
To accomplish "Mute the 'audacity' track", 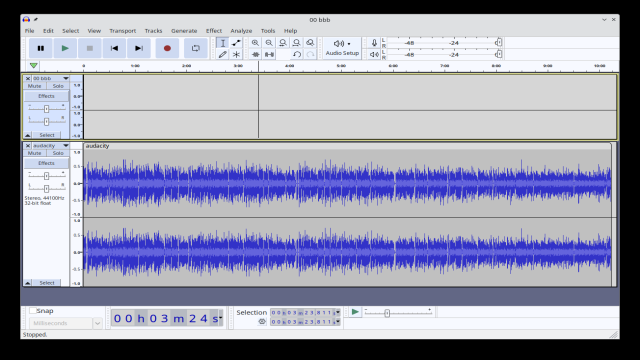I will point(34,153).
